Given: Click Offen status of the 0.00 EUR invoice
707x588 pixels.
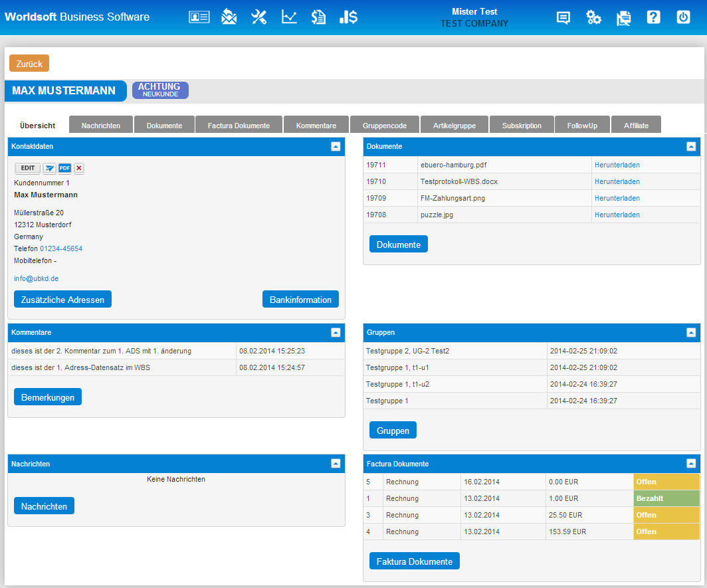Looking at the screenshot, I should point(666,482).
